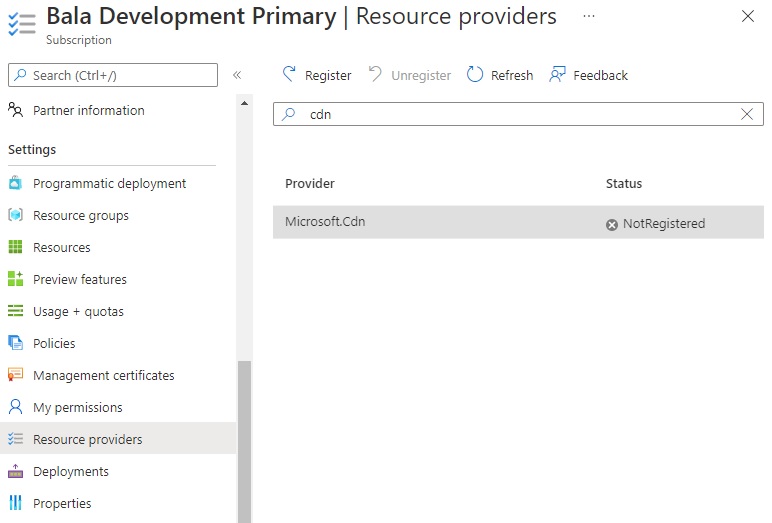This screenshot has width=772, height=523.
Task: Click the Programmatic deployment bag icon
Action: 15,183
